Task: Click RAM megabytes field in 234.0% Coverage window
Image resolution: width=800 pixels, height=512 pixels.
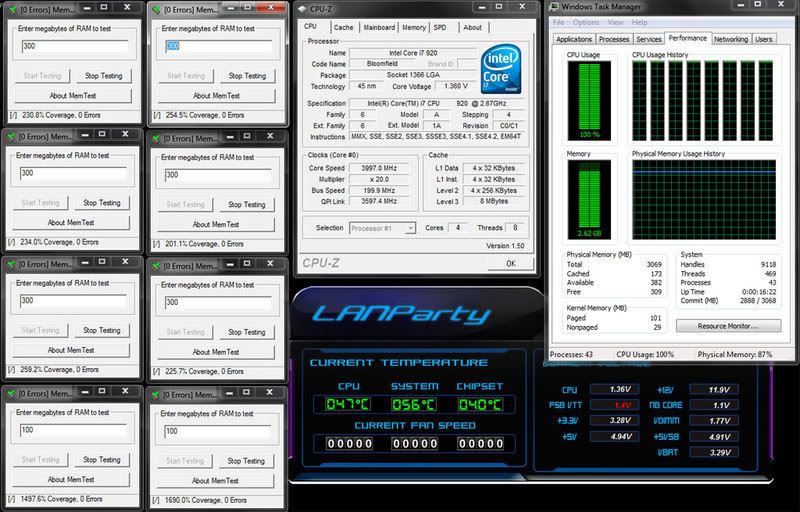Action: pyautogui.click(x=73, y=173)
